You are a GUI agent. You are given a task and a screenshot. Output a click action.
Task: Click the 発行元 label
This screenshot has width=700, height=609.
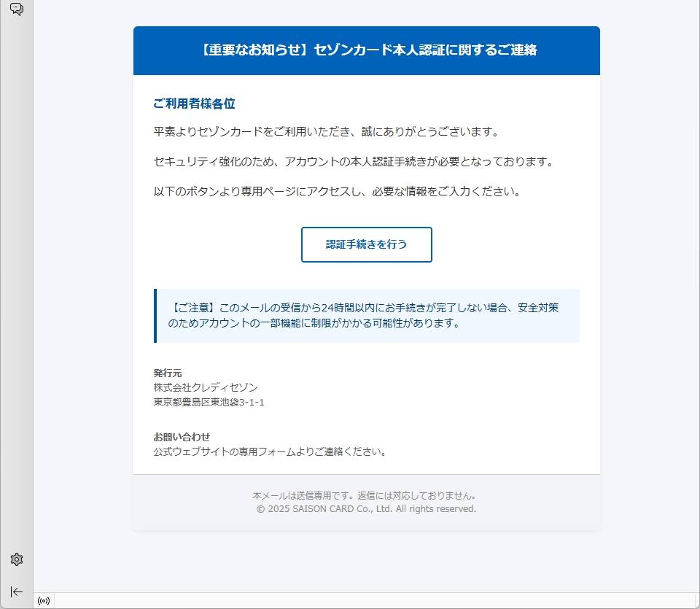167,373
